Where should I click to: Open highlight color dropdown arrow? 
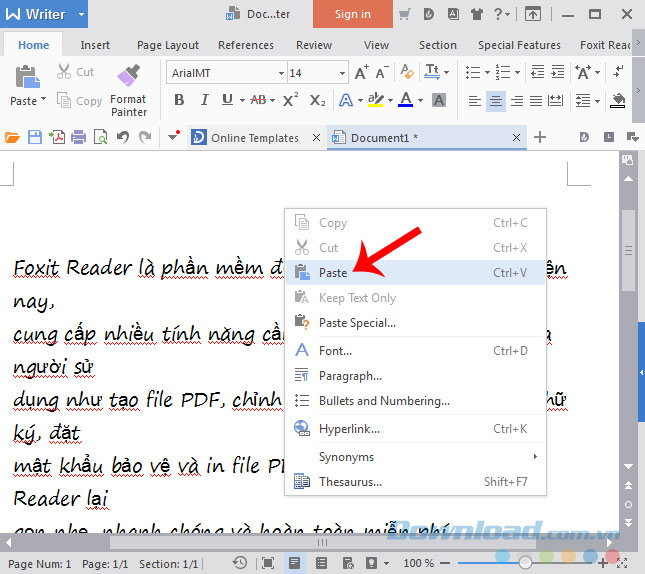390,100
